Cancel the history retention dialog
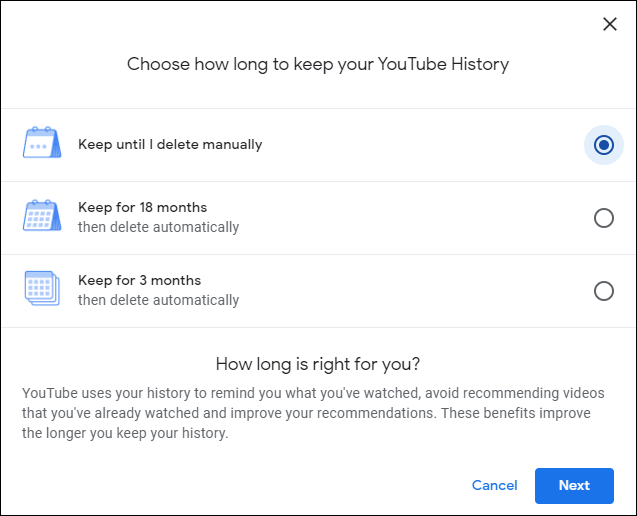637x516 pixels. tap(494, 485)
